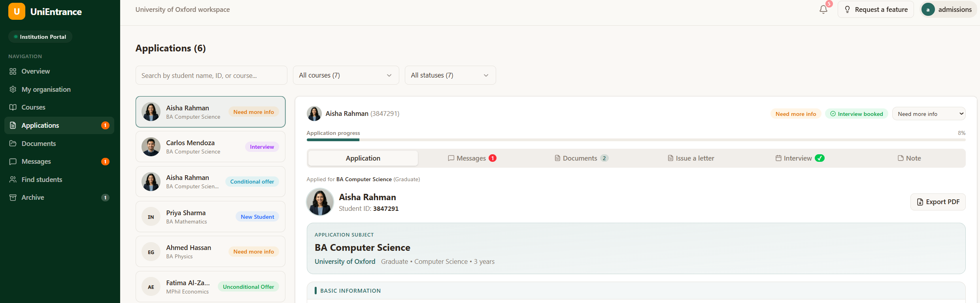Viewport: 980px width, 303px height.
Task: Click the Export PDF file icon
Action: coord(920,202)
